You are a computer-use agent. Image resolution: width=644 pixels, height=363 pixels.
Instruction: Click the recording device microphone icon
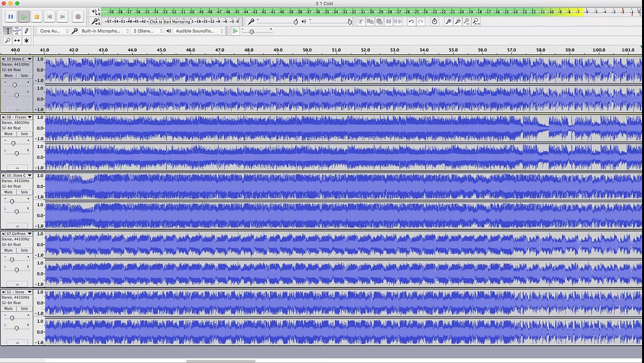coord(75,31)
